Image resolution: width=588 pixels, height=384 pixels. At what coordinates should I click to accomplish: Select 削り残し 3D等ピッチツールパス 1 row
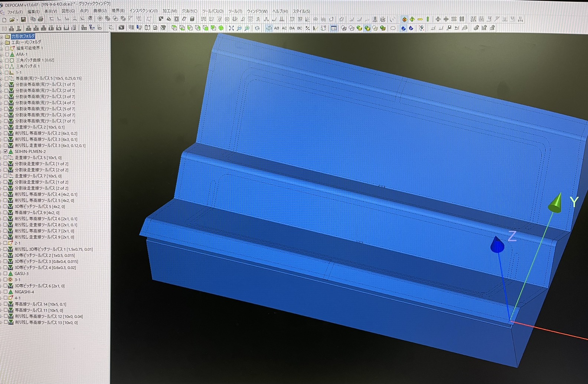point(54,249)
